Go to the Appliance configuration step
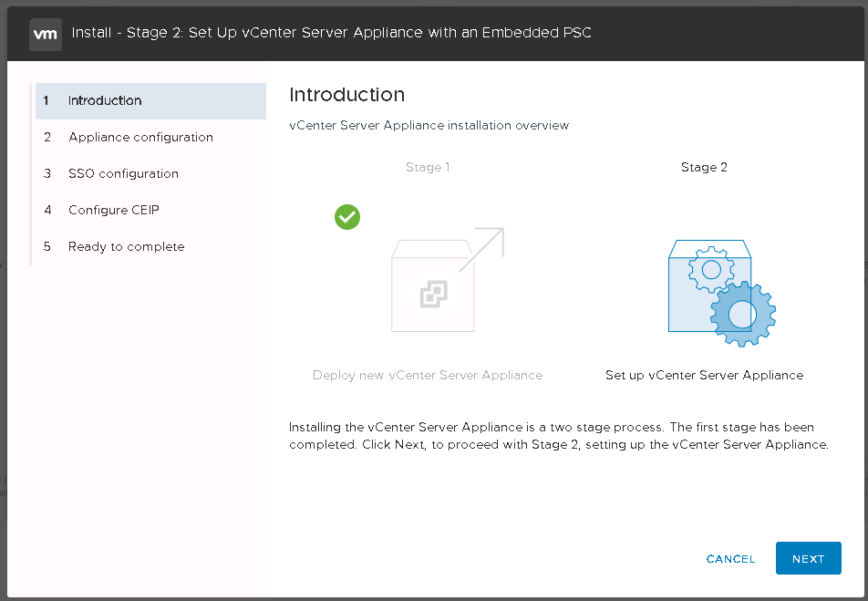 [x=140, y=137]
